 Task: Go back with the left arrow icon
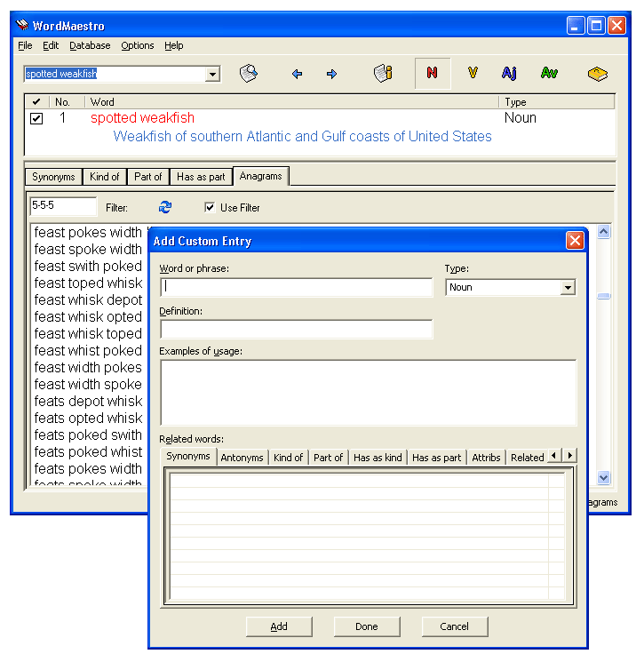tap(297, 74)
